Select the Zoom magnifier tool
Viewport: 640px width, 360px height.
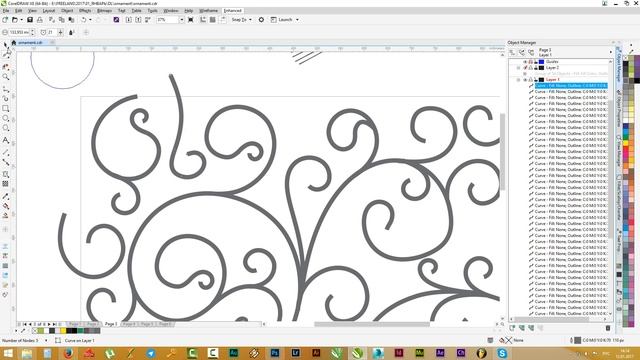[x=6, y=77]
